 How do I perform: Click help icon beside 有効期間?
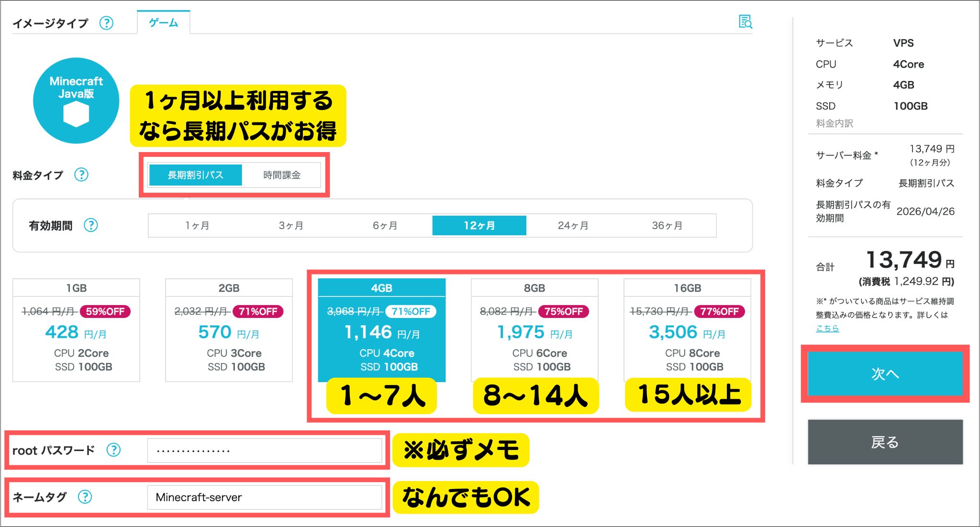pyautogui.click(x=90, y=225)
